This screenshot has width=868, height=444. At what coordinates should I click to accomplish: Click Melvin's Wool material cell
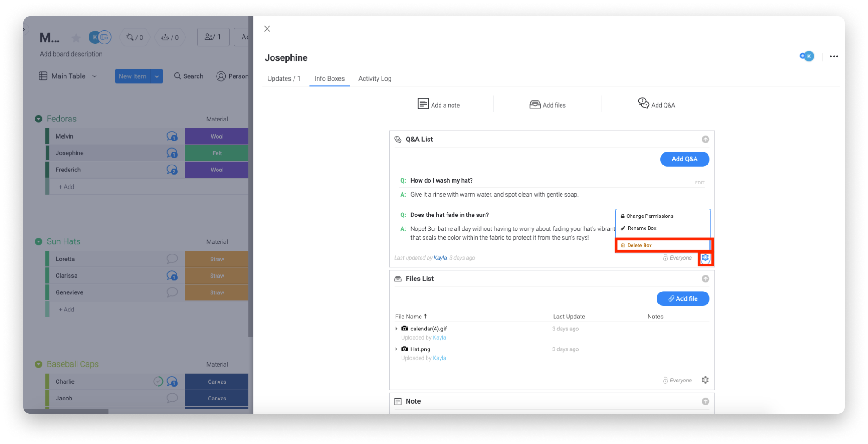[x=217, y=136]
